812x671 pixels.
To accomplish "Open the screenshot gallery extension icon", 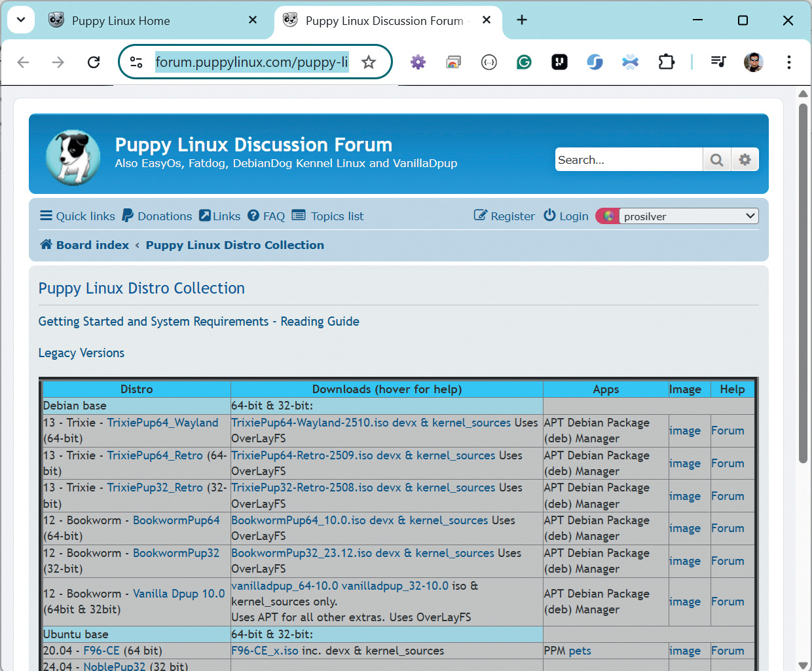I will [x=453, y=62].
